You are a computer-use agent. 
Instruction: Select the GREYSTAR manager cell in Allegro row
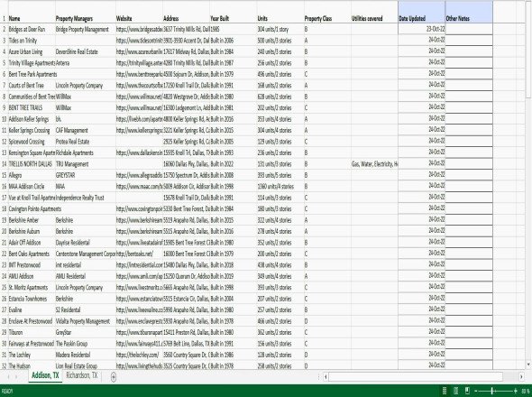click(85, 175)
